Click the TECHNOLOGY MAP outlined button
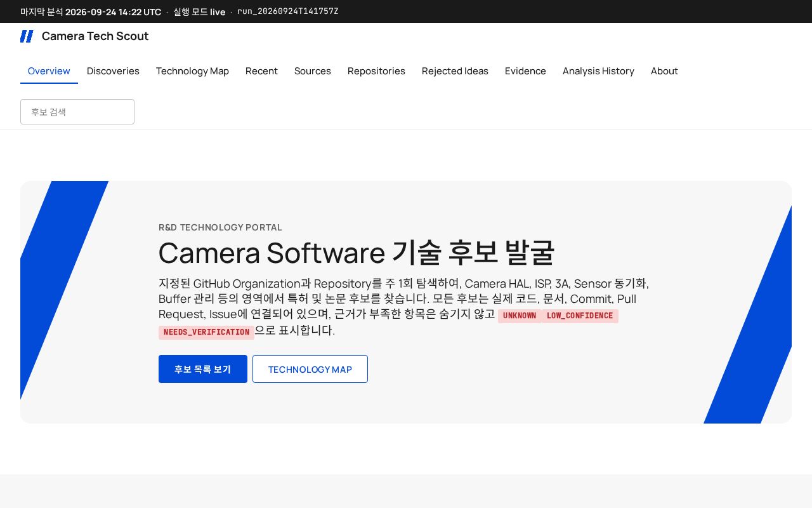Viewport: 812px width, 508px height. 310,369
